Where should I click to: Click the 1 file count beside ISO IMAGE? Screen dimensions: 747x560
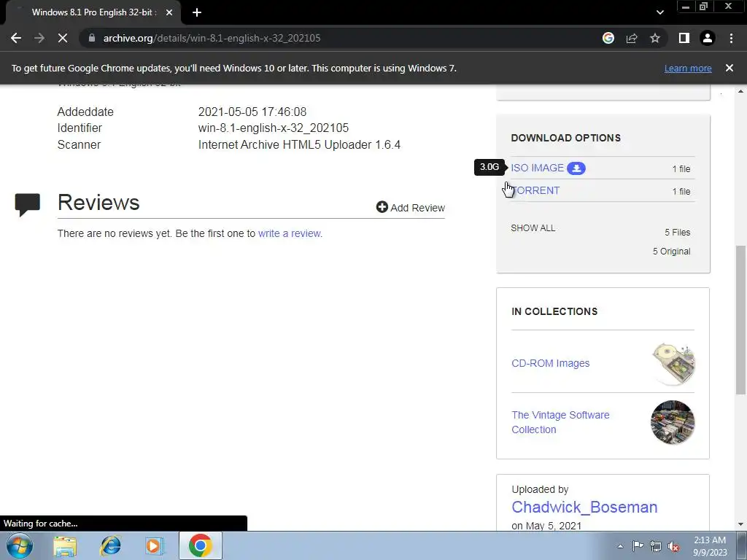(x=681, y=168)
